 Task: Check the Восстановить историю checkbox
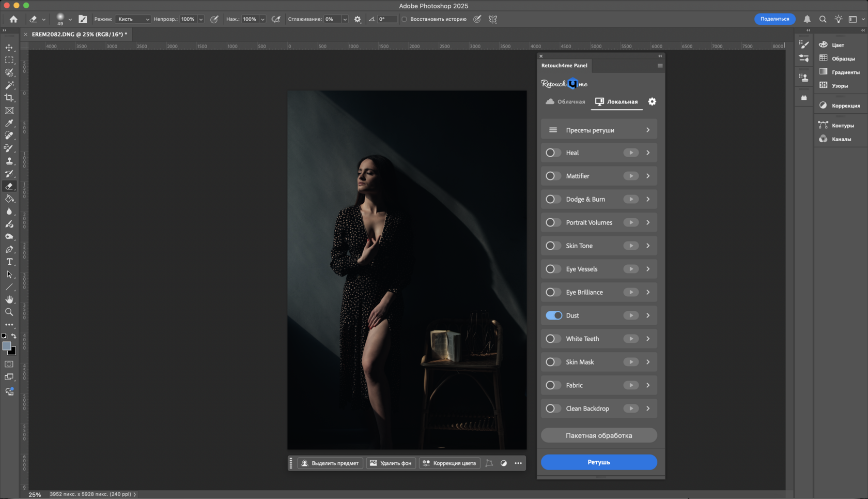coord(405,19)
